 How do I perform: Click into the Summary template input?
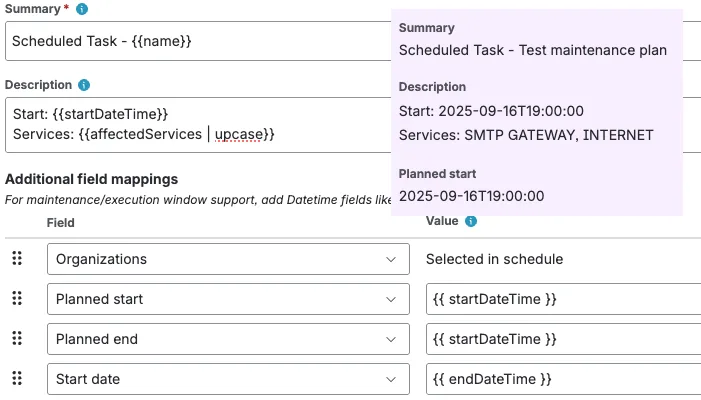click(x=198, y=41)
